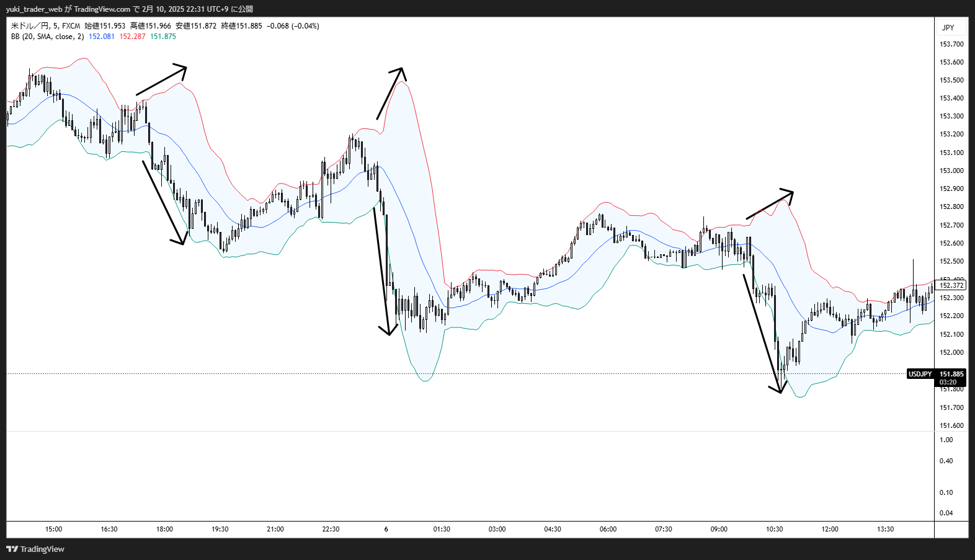Open the 米ドル/円, 5, FXCM symbol title
Screen dimensions: 975x560
click(x=45, y=26)
